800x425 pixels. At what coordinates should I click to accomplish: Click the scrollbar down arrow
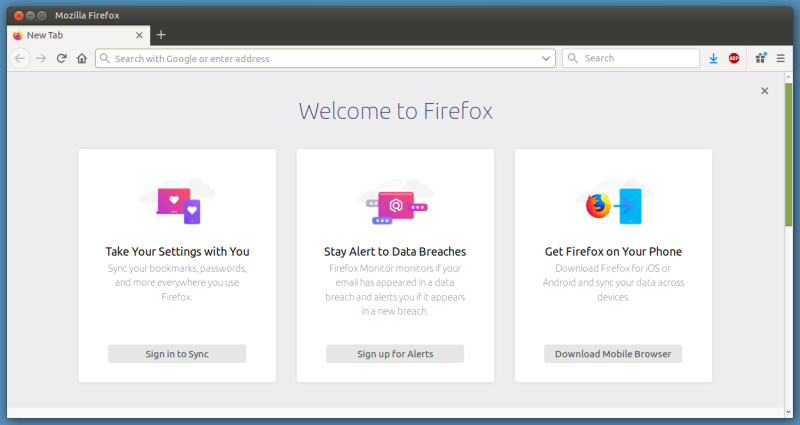pos(788,412)
